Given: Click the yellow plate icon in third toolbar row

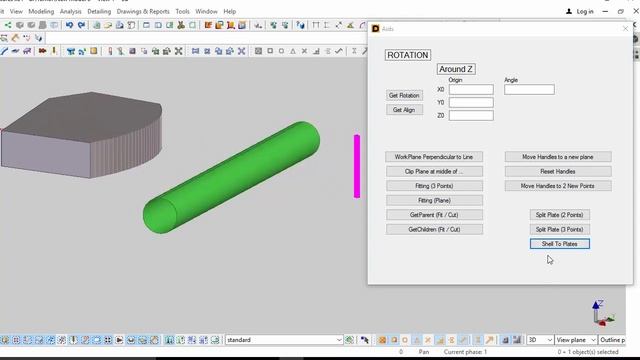Looking at the screenshot, I should (x=93, y=51).
